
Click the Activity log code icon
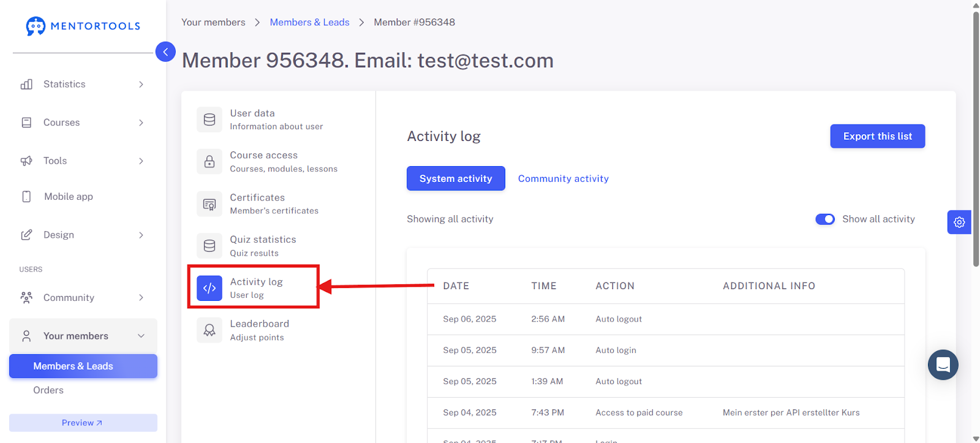[x=209, y=288]
